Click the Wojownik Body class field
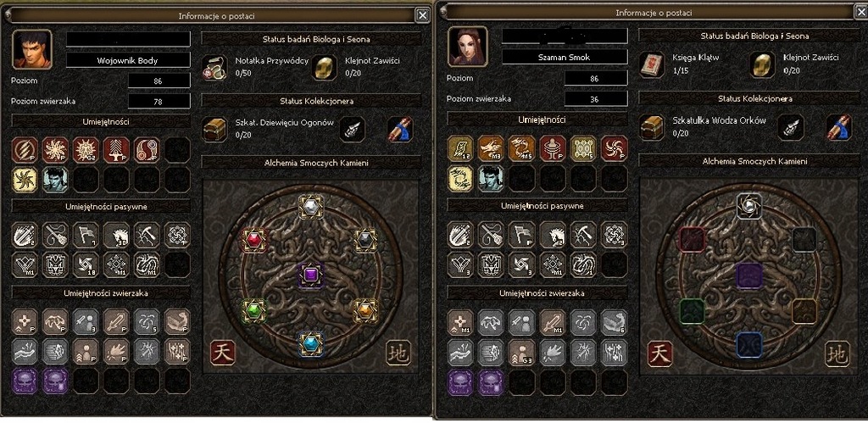The image size is (868, 423). click(x=129, y=60)
